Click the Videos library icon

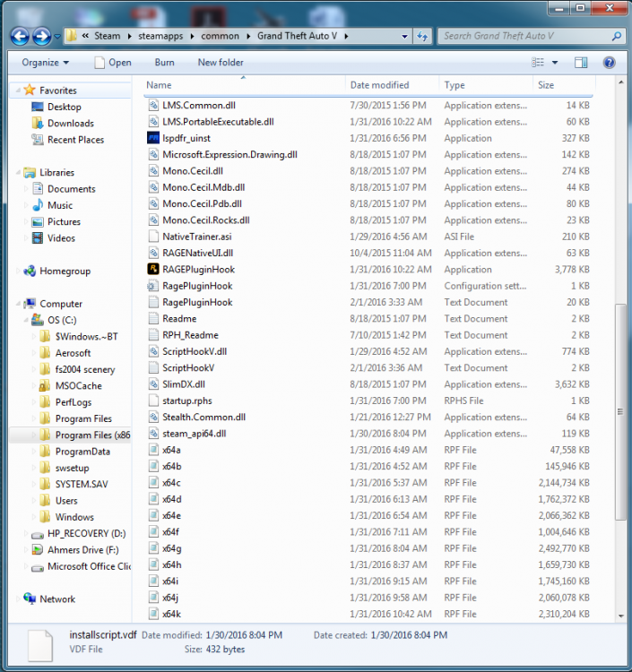point(38,237)
